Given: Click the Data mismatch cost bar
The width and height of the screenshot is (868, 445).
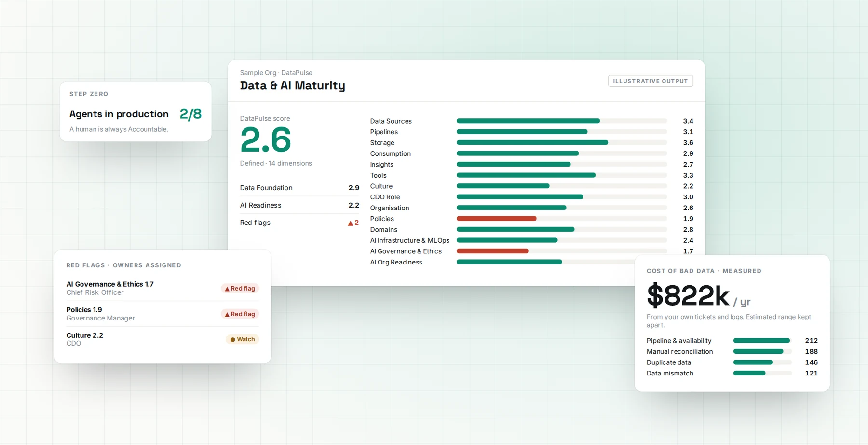Looking at the screenshot, I should [762, 373].
